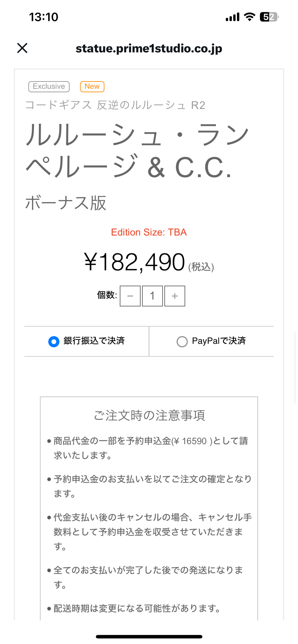Tap the Edition Size: TBA text
The width and height of the screenshot is (298, 644).
[149, 232]
